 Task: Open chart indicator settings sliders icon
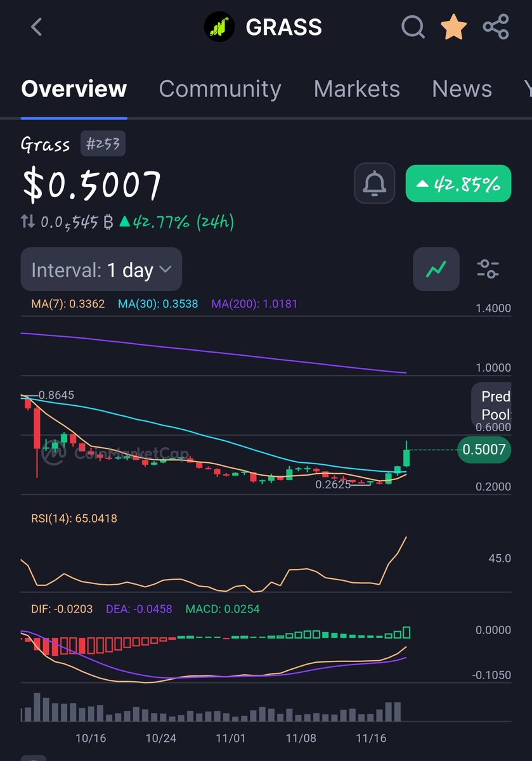click(x=488, y=270)
